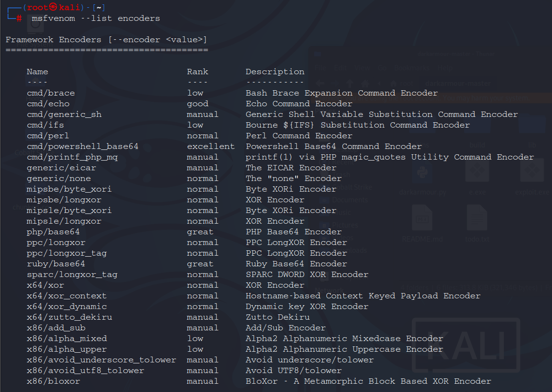The height and width of the screenshot is (392, 552).
Task: Click the typed msfvenom --list encoders command
Action: click(96, 18)
